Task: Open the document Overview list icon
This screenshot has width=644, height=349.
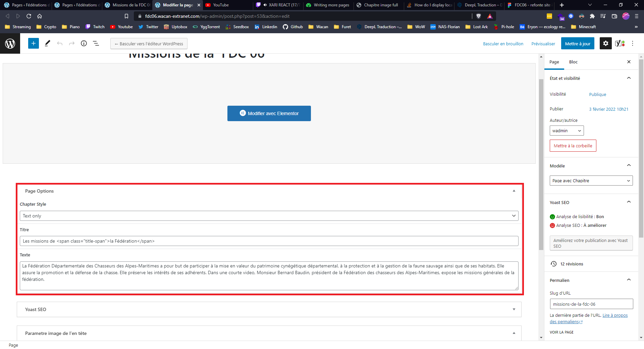Action: coord(96,43)
